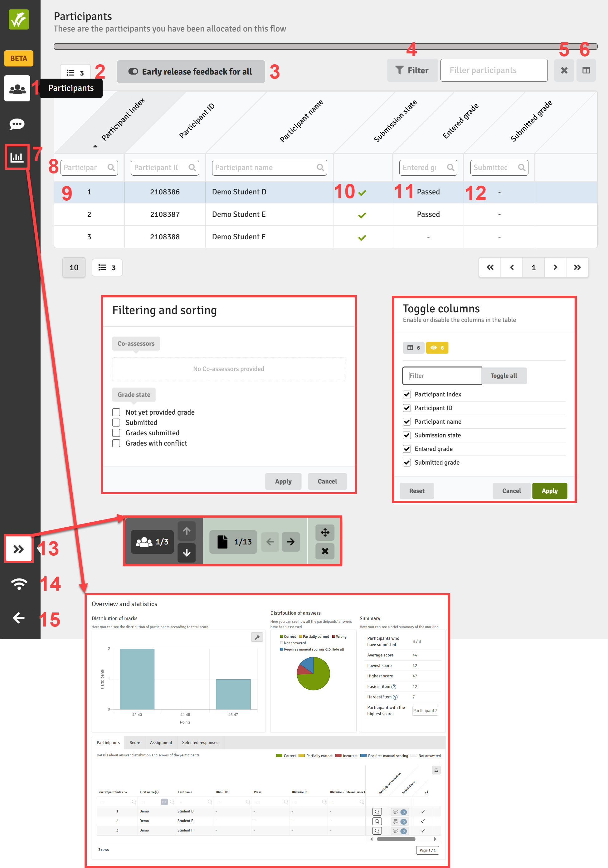Click the Wi-Fi connection status icon
The height and width of the screenshot is (868, 608).
pos(18,584)
